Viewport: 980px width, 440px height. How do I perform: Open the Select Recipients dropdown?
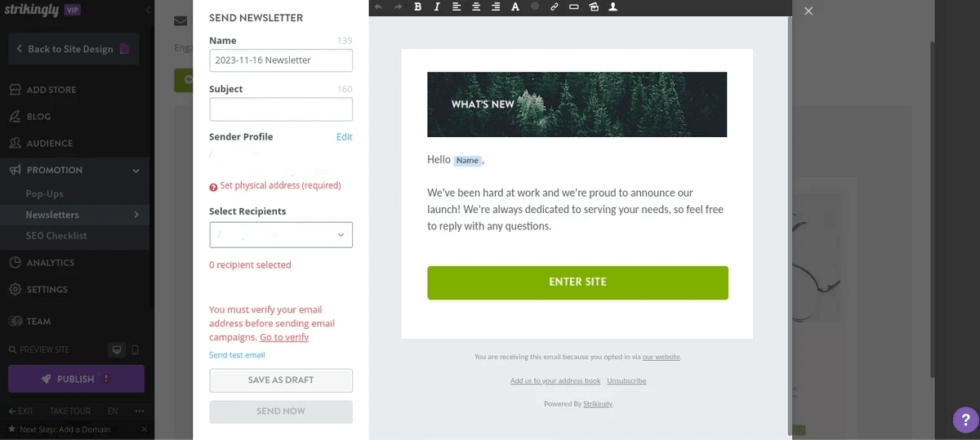281,235
